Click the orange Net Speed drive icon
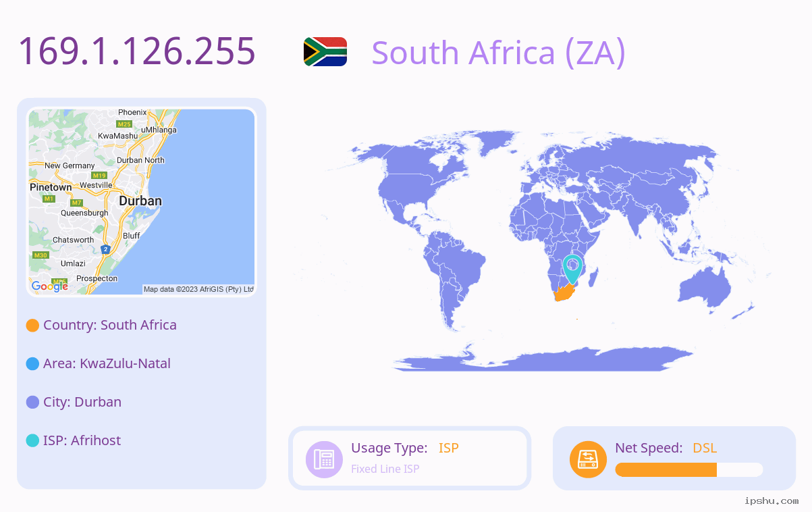 pos(588,459)
